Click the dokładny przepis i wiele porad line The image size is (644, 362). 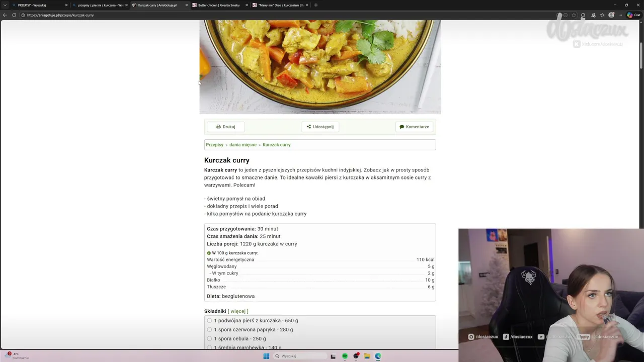[x=241, y=206]
